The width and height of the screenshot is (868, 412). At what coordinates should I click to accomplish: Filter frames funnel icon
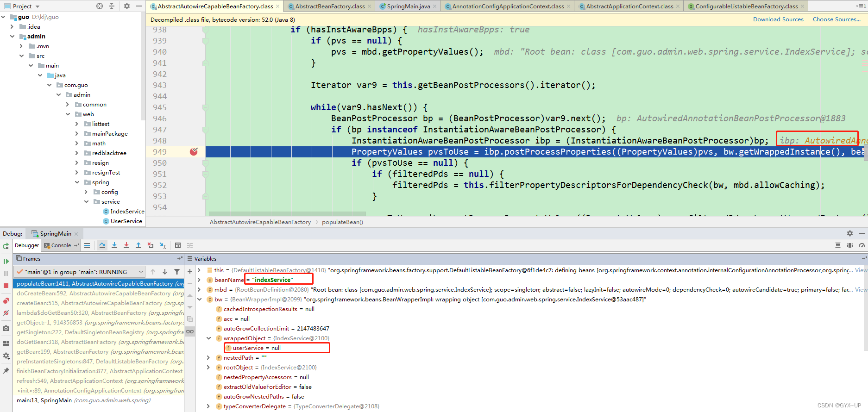pyautogui.click(x=177, y=272)
